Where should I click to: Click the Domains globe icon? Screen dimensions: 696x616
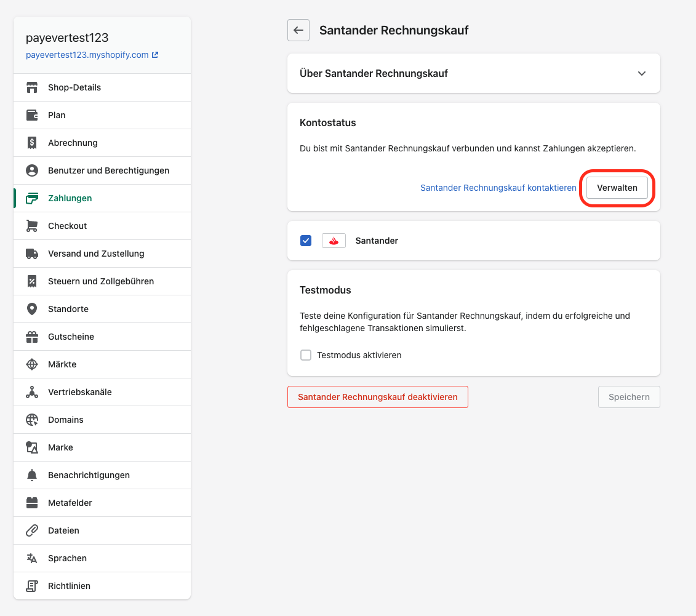coord(32,420)
